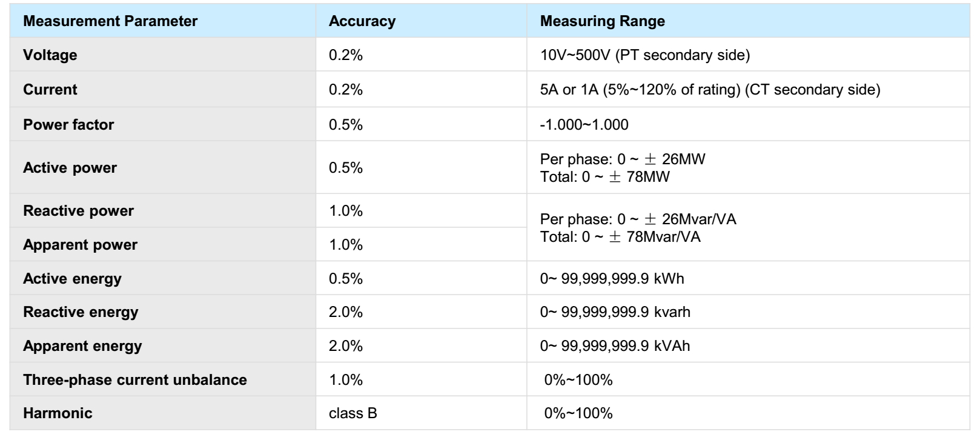This screenshot has width=980, height=440.
Task: Select the Voltage row label
Action: click(50, 55)
